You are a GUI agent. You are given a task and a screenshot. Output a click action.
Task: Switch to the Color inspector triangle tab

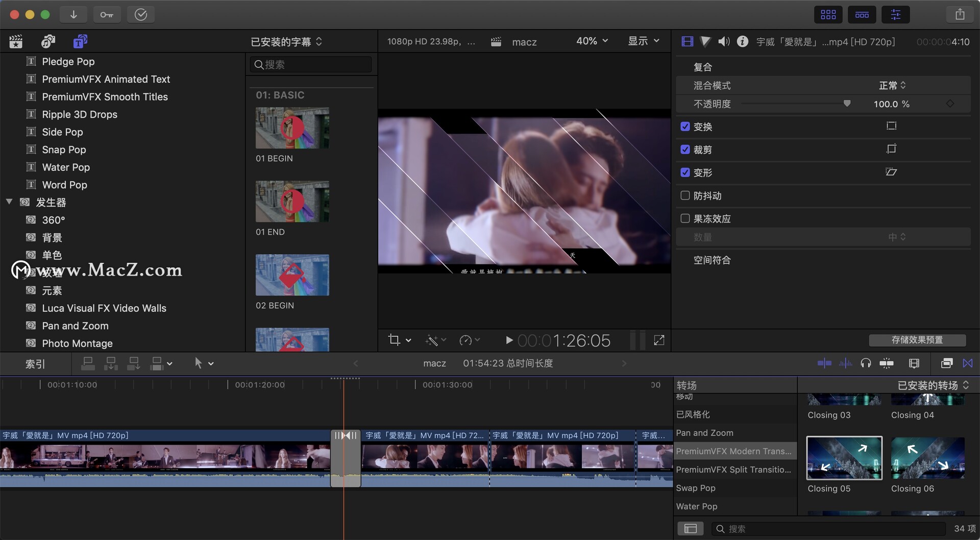pos(705,41)
